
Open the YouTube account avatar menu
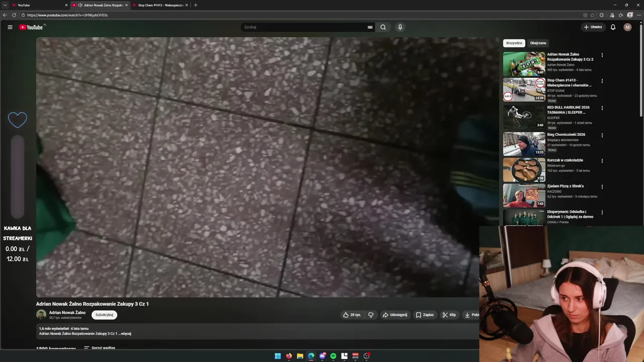click(x=627, y=27)
